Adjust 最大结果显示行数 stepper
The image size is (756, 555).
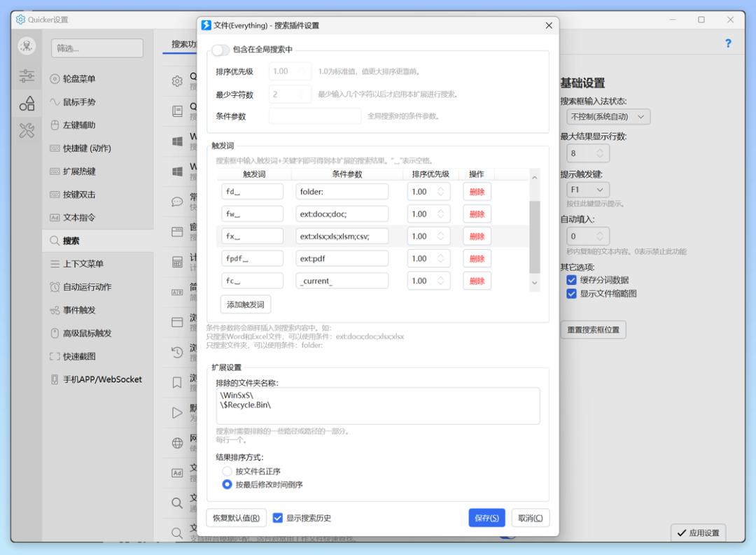click(x=600, y=153)
